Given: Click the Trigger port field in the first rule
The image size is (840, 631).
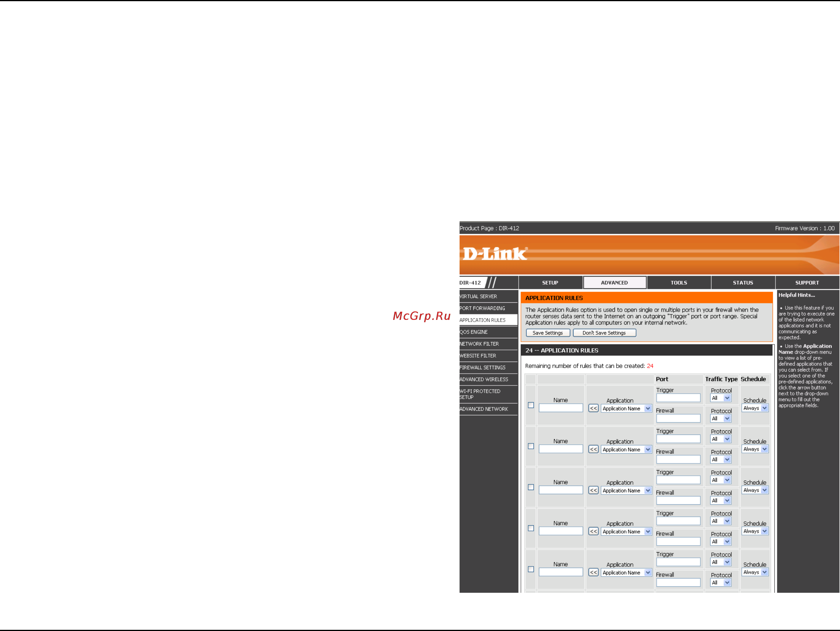Looking at the screenshot, I should [x=678, y=398].
